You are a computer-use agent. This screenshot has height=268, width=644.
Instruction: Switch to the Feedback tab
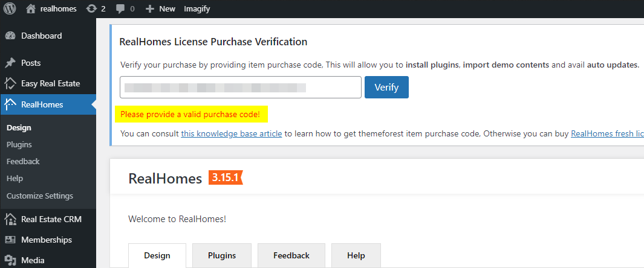tap(291, 256)
